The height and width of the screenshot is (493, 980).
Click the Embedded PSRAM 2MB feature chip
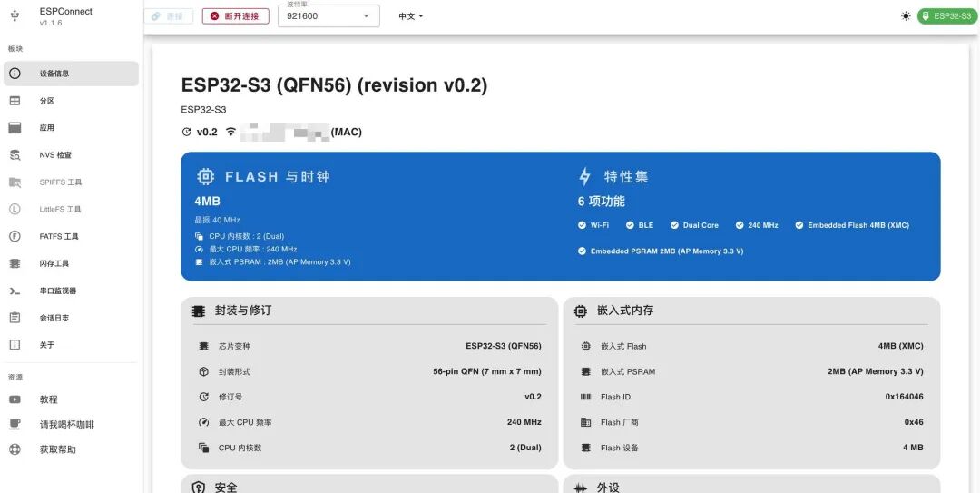point(661,251)
